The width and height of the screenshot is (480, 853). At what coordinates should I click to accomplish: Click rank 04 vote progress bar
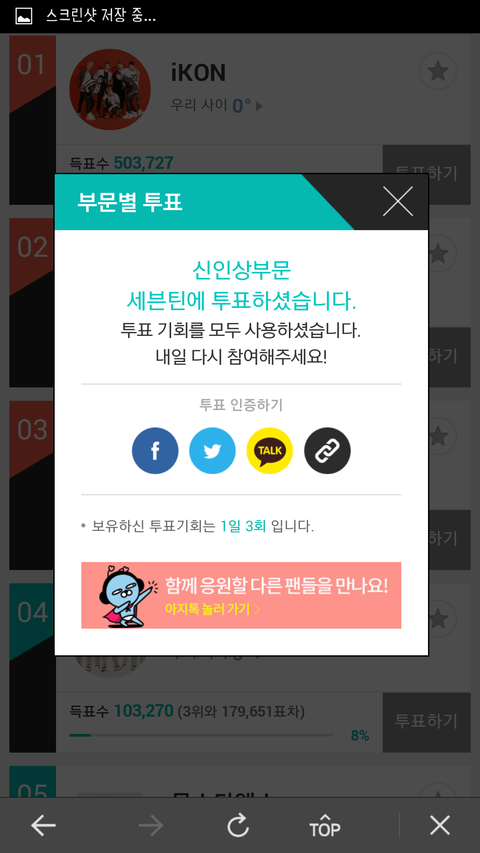(201, 735)
